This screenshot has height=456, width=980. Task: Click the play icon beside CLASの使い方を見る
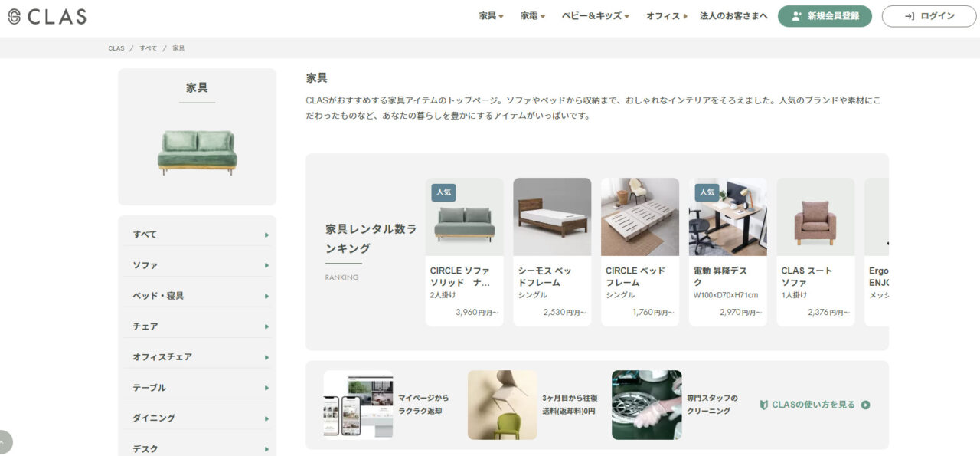click(865, 405)
